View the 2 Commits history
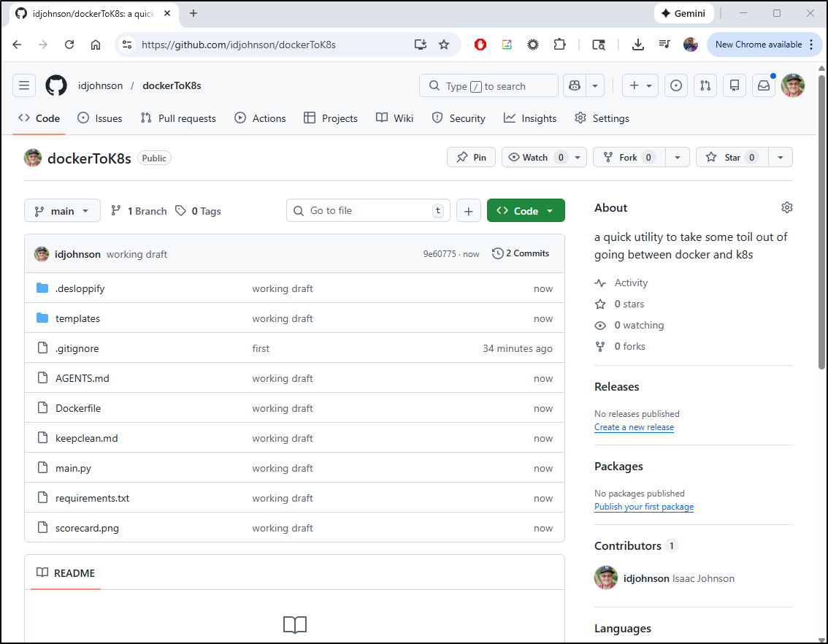The width and height of the screenshot is (828, 644). point(521,253)
